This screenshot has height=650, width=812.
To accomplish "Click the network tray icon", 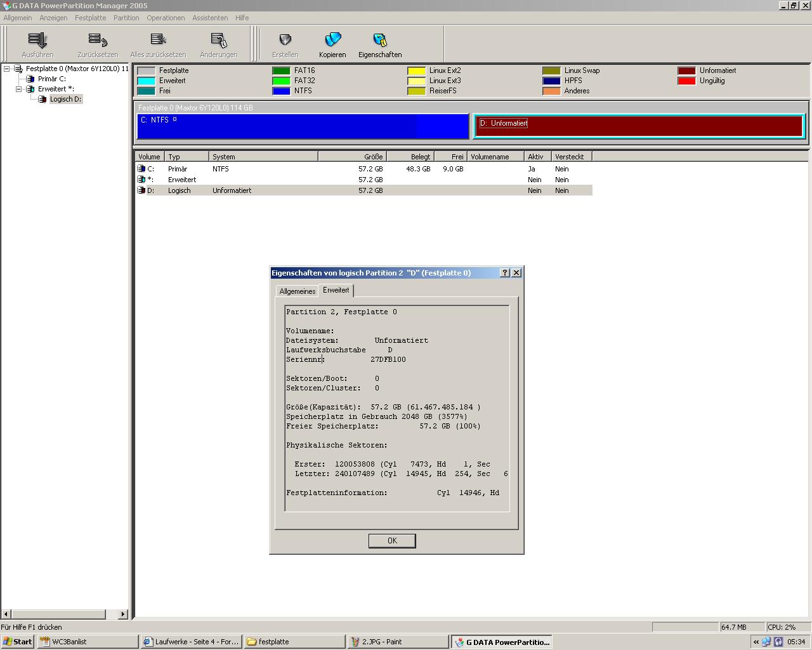I will (x=766, y=642).
